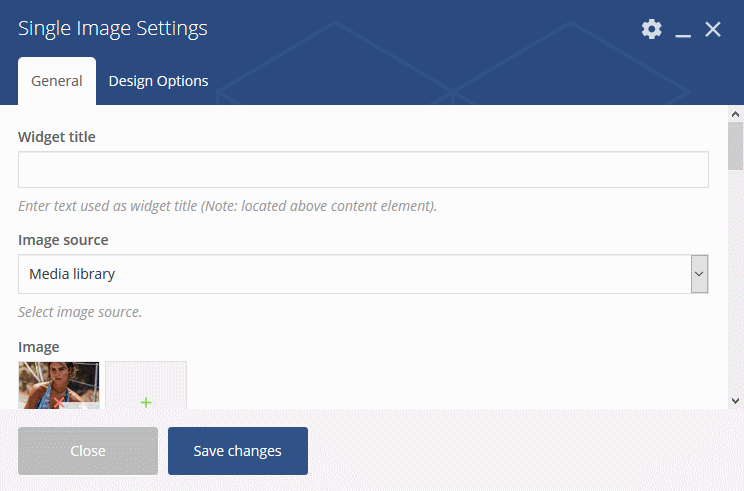This screenshot has width=744, height=491.
Task: Open the gear settings icon in header
Action: 651,29
